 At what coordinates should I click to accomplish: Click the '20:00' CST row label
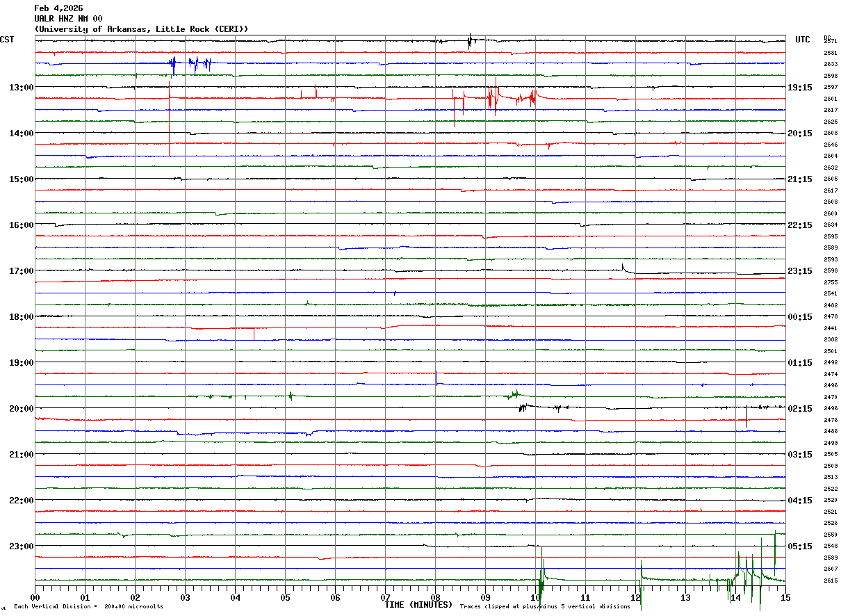tap(21, 409)
